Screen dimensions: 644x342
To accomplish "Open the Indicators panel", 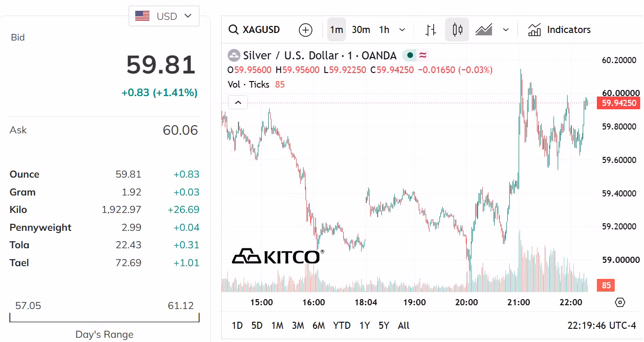I will 559,30.
